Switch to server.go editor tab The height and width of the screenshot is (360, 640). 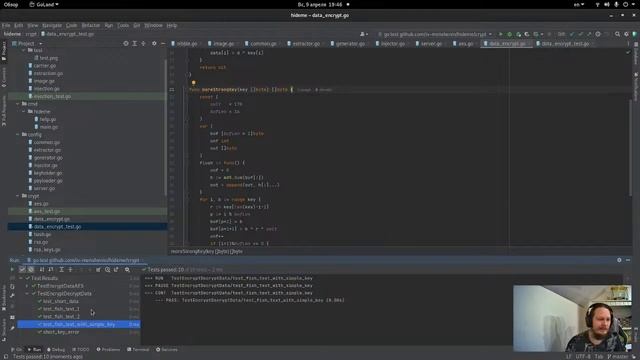coord(431,44)
